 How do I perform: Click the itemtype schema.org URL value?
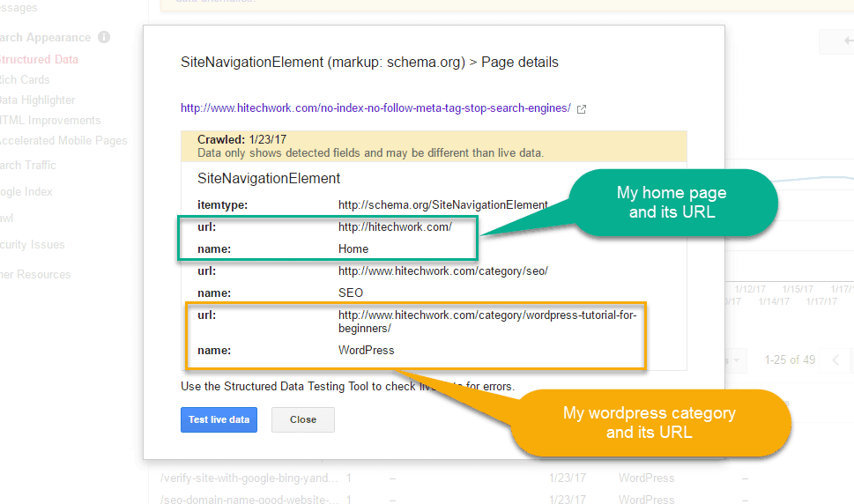tap(442, 205)
